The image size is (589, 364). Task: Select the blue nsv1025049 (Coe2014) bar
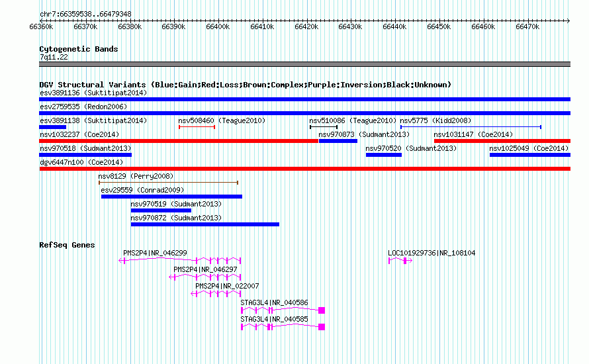(530, 155)
